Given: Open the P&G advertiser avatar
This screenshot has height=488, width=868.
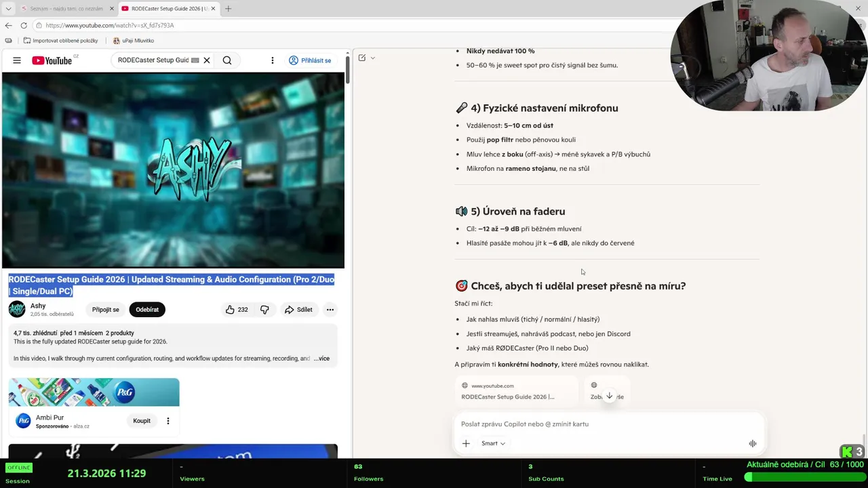Looking at the screenshot, I should coord(24,421).
